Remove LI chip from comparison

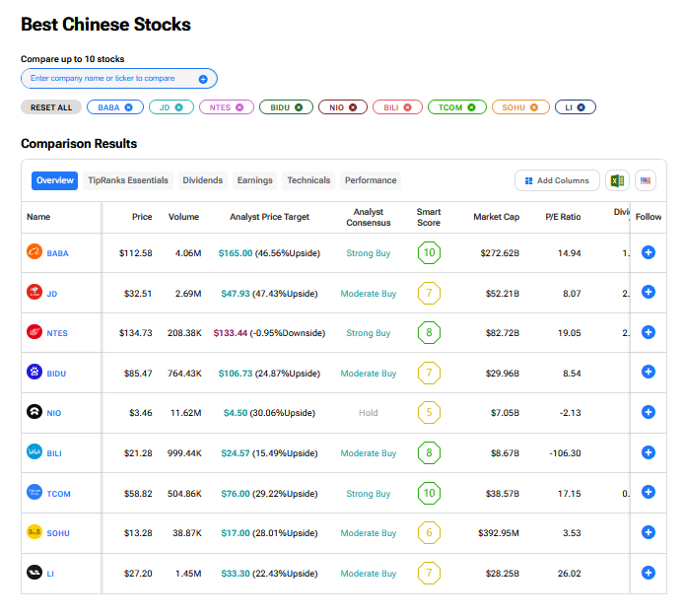pyautogui.click(x=581, y=107)
